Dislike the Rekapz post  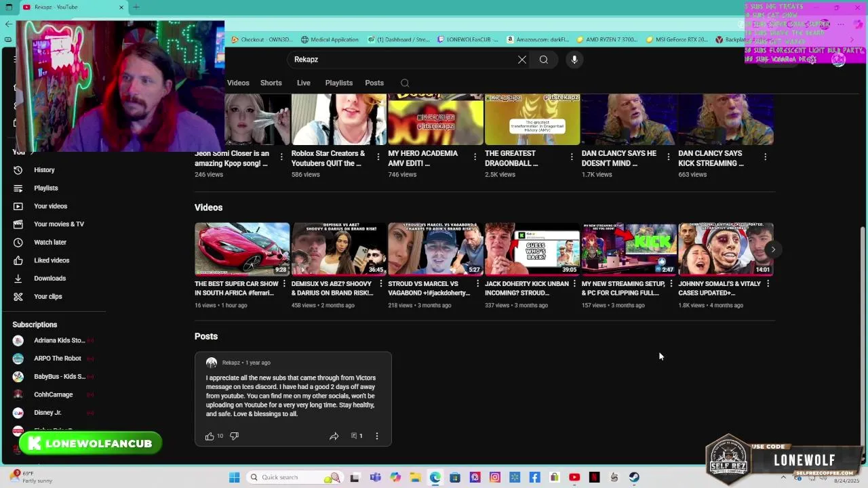point(234,436)
